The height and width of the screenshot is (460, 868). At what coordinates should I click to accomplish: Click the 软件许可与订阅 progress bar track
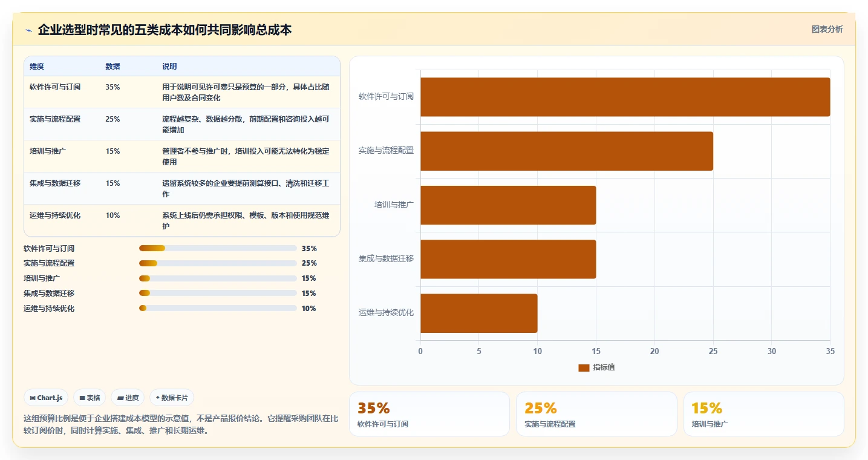[218, 248]
